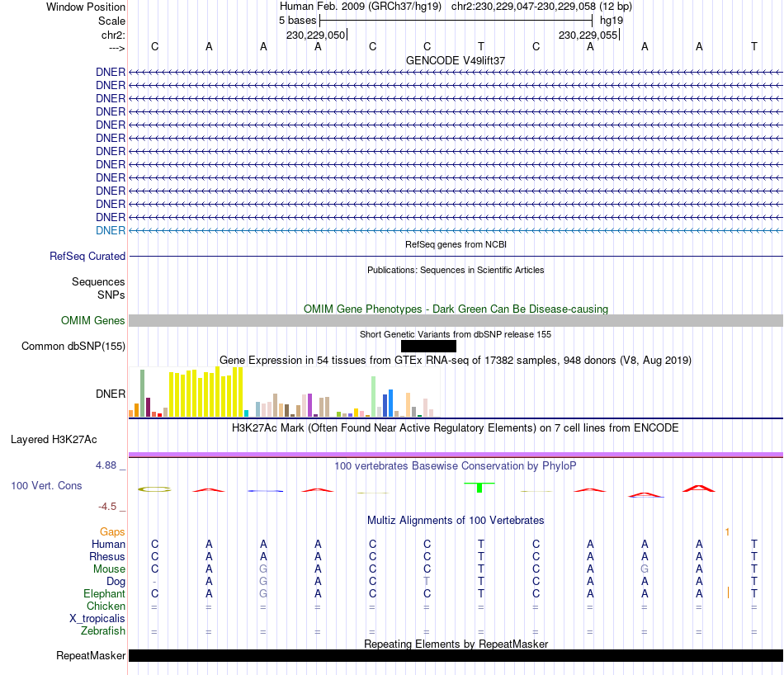Click the black RepeatMasker element bar

pos(456,655)
